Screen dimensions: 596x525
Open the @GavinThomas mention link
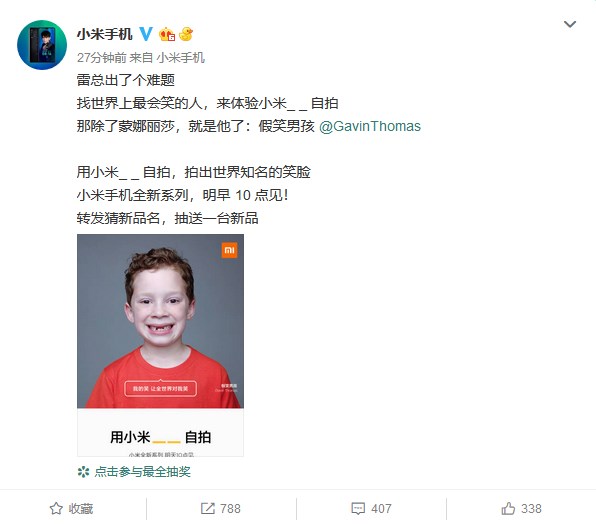370,126
